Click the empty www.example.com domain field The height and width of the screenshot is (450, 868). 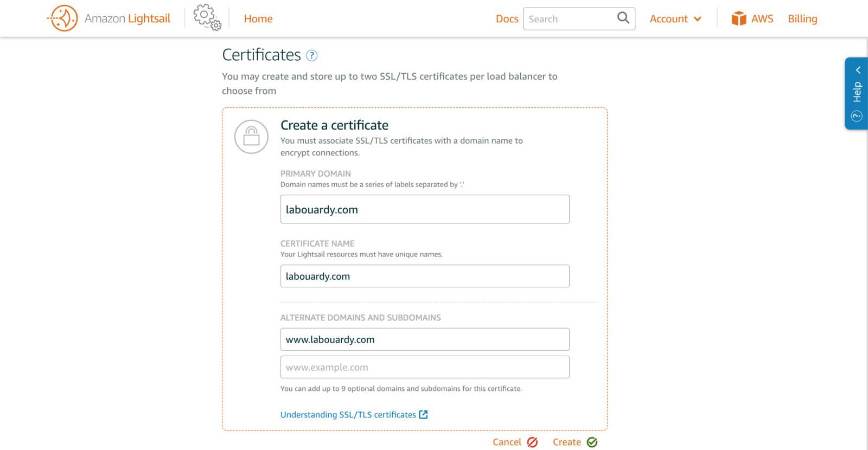pyautogui.click(x=425, y=367)
